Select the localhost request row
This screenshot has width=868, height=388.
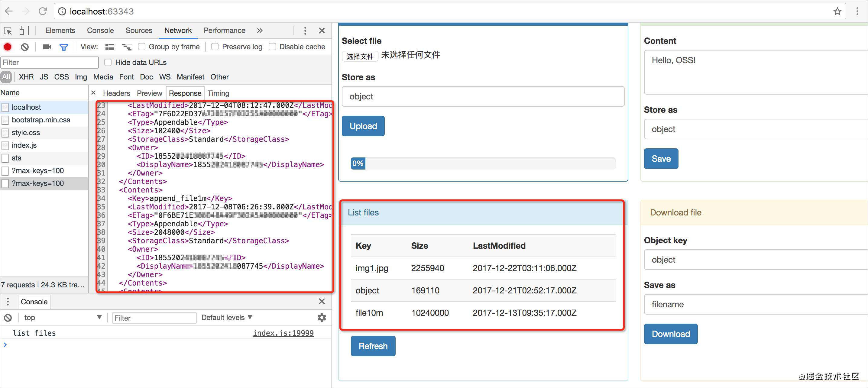coord(44,107)
